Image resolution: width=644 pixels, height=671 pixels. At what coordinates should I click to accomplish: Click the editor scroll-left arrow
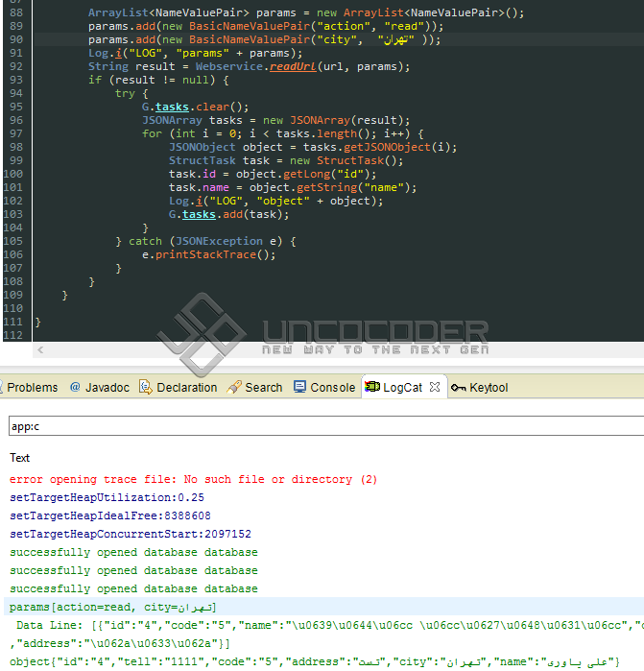click(x=40, y=350)
